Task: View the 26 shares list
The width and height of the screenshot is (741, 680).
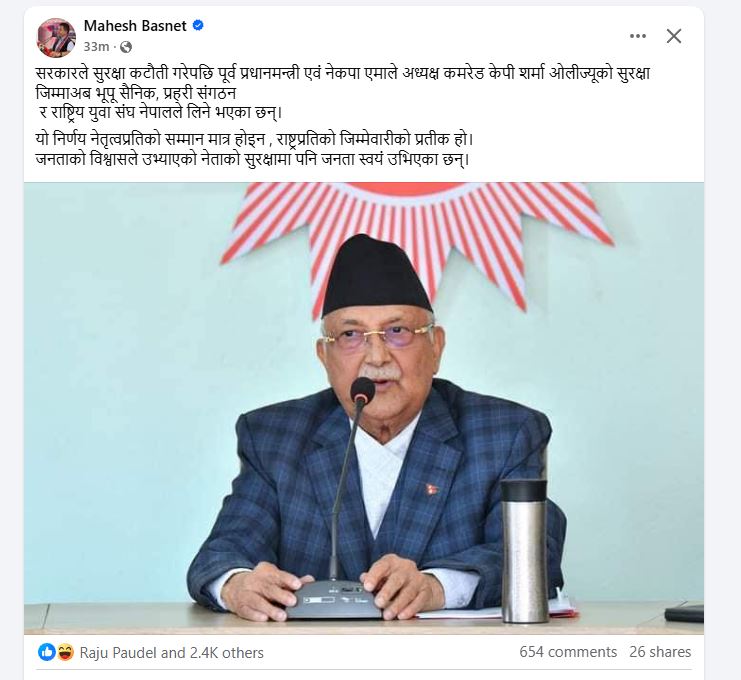Action: (x=660, y=652)
